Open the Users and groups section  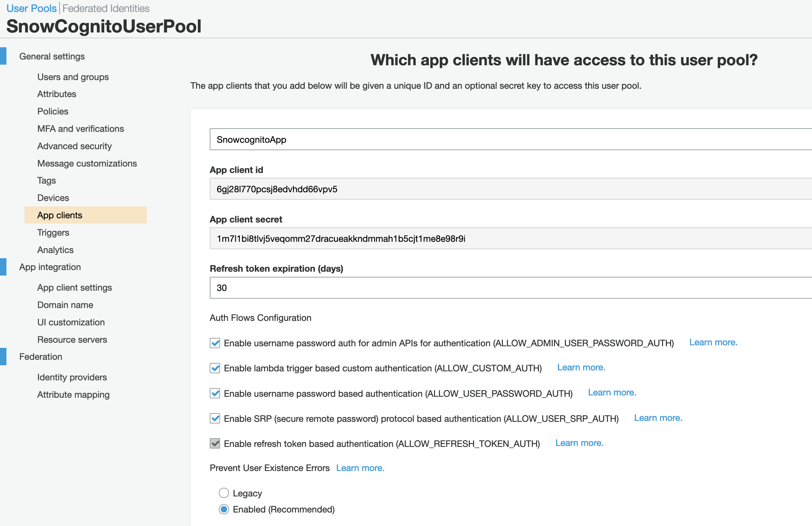pos(73,77)
